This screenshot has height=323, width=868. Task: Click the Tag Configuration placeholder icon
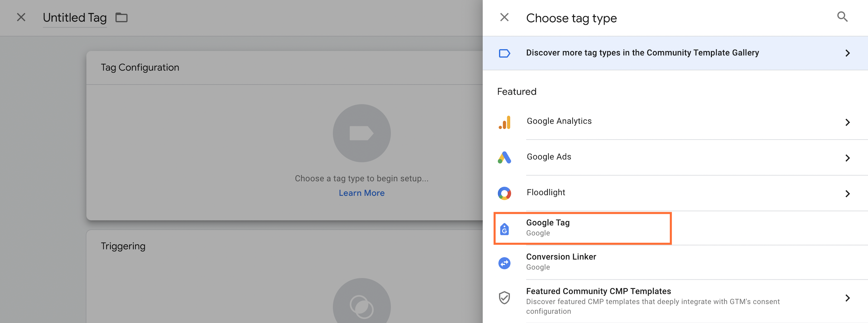point(361,133)
